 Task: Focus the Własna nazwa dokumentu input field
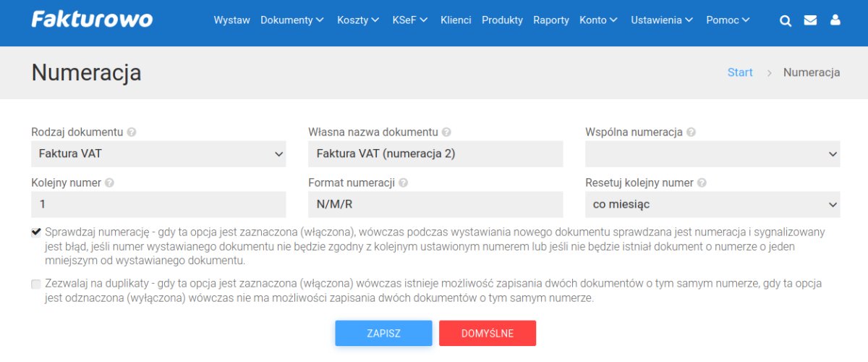(x=435, y=153)
